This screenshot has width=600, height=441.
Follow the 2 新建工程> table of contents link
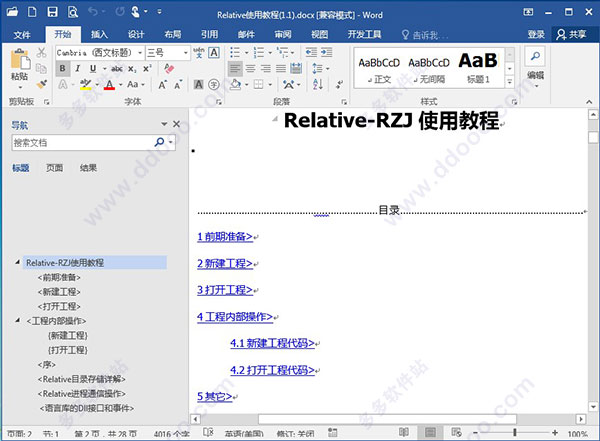pyautogui.click(x=225, y=263)
